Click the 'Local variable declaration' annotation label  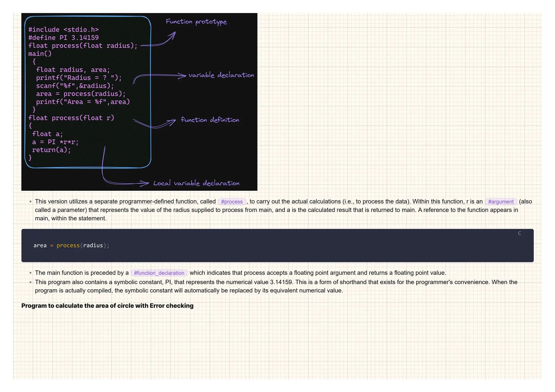click(x=196, y=183)
